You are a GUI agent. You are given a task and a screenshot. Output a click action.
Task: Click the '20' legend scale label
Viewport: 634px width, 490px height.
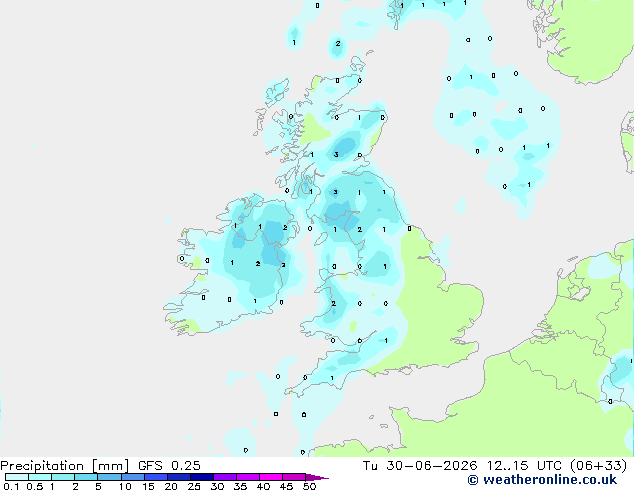pos(171,486)
